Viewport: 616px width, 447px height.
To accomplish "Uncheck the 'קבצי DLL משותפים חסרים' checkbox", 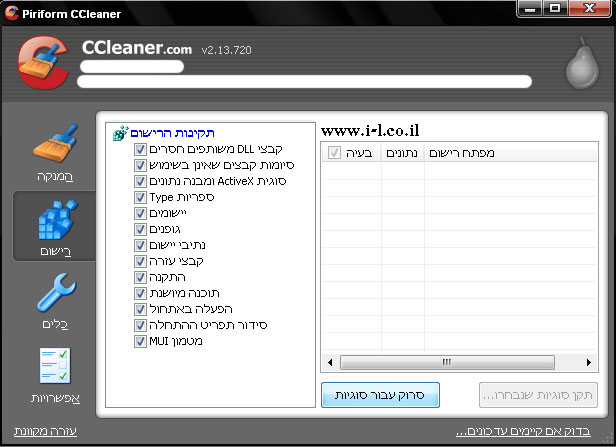I will [x=141, y=150].
